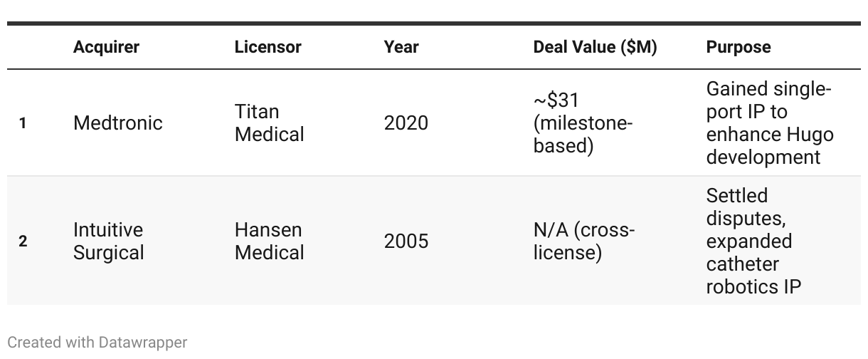Click the Licensor column header

(268, 47)
